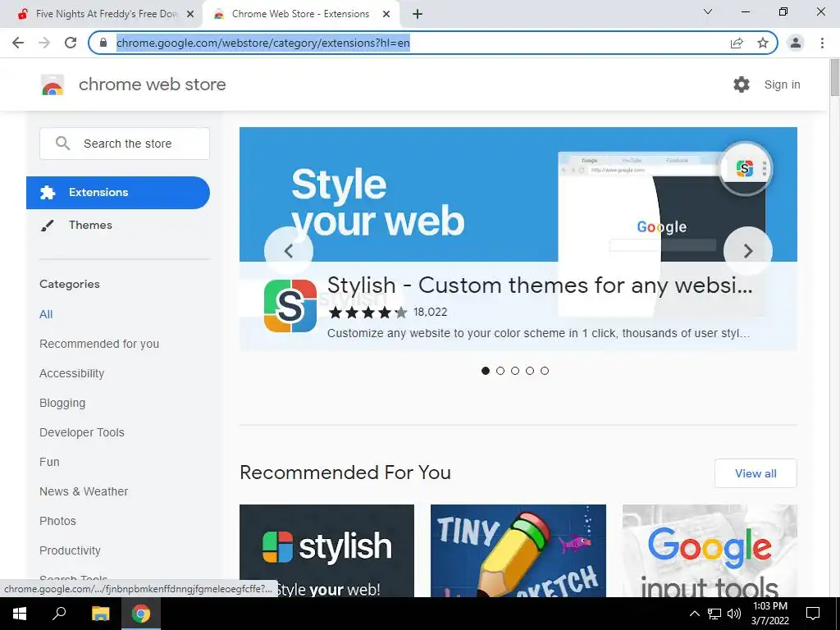
Task: Share this page icon in address bar
Action: pyautogui.click(x=737, y=43)
